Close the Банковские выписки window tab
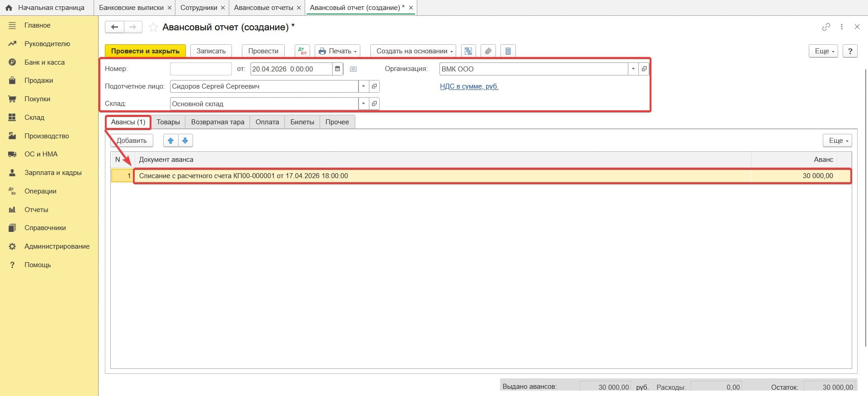 [x=170, y=8]
